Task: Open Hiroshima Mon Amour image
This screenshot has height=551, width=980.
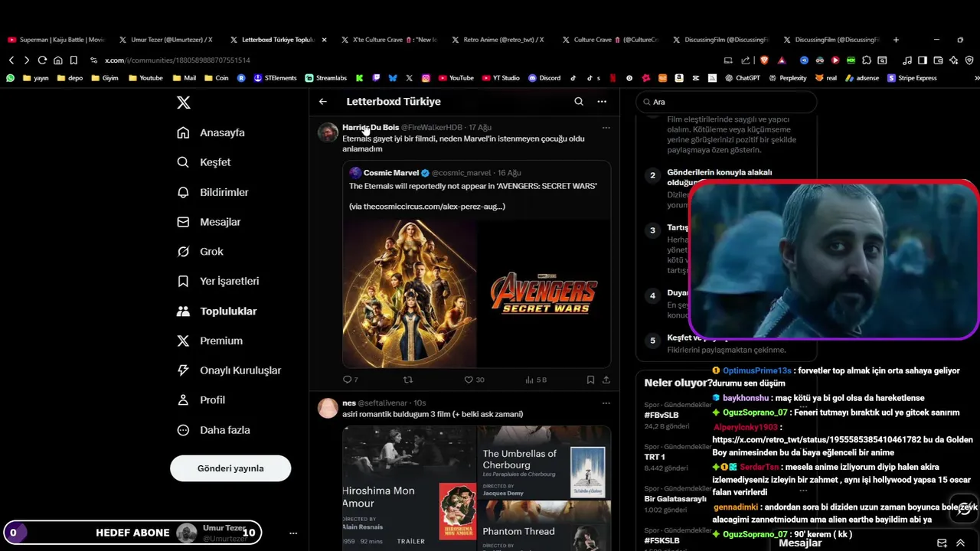Action: pos(409,488)
